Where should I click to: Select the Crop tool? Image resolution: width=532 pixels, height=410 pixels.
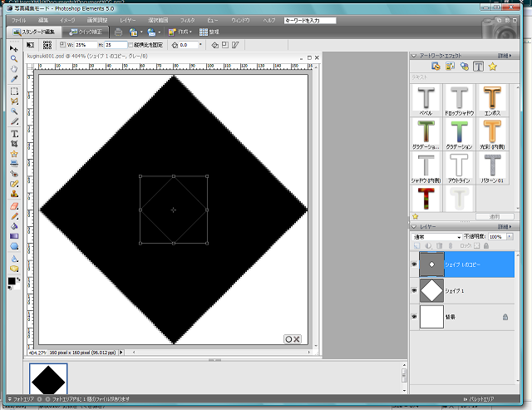pyautogui.click(x=14, y=143)
